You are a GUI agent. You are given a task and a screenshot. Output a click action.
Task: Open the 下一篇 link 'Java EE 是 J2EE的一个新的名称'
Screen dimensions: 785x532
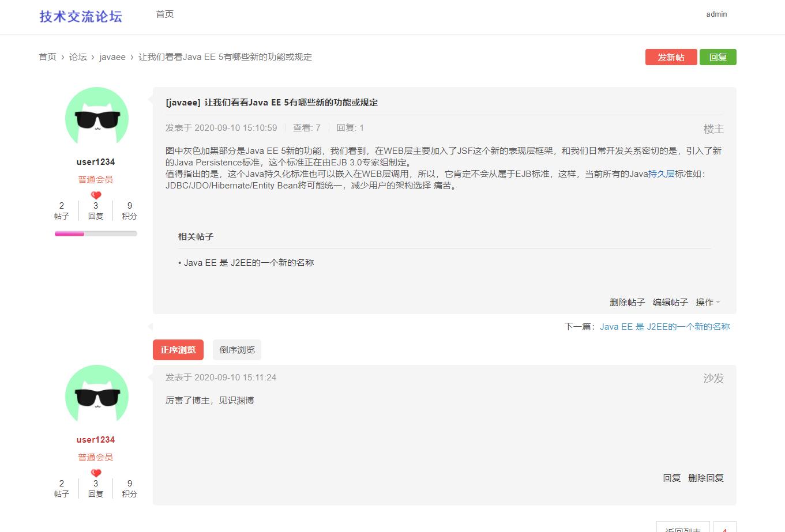click(x=664, y=326)
